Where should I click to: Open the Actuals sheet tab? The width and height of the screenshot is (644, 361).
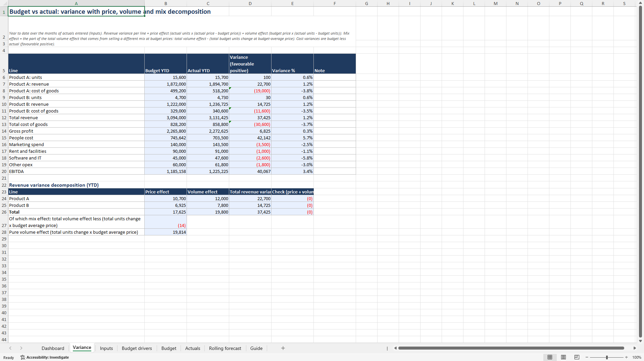tap(193, 348)
